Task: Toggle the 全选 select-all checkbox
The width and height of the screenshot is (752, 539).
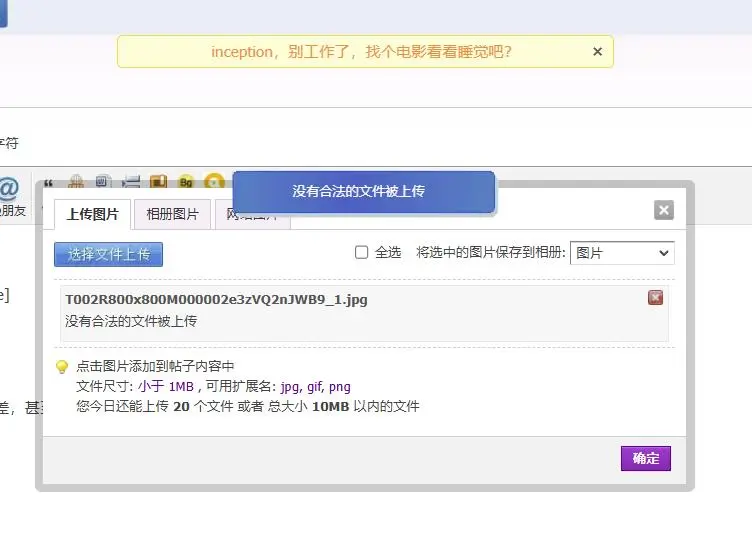Action: 362,253
